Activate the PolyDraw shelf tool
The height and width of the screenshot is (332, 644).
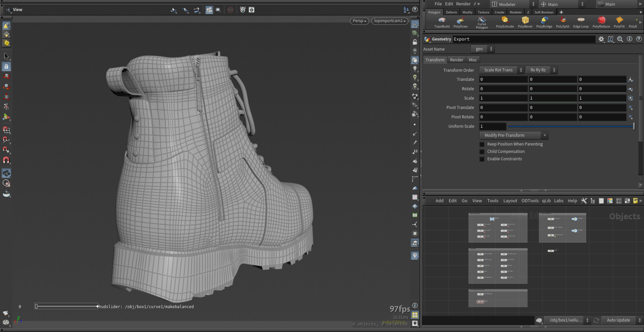460,23
